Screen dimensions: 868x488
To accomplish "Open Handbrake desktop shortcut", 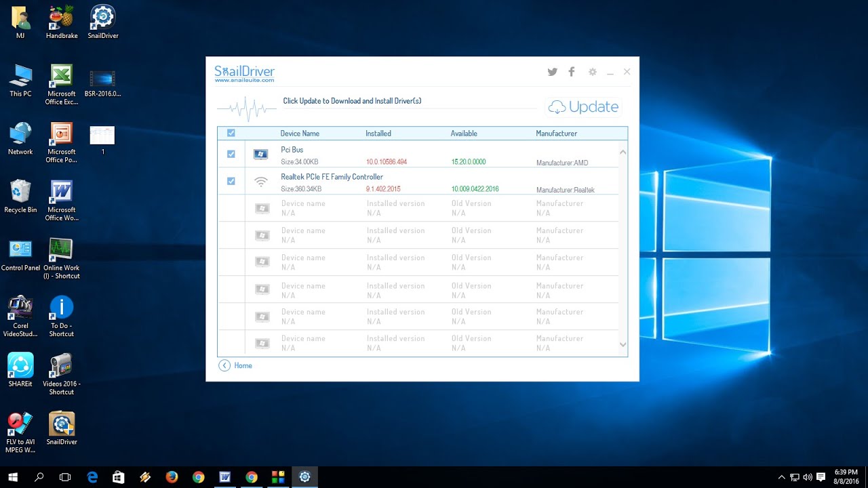I will point(62,22).
